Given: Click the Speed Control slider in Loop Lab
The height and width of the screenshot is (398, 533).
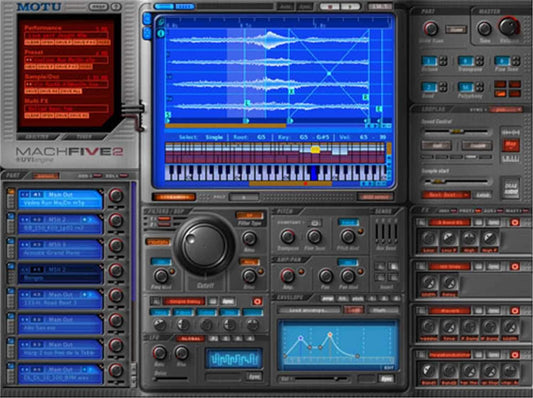Looking at the screenshot, I should pyautogui.click(x=455, y=131).
